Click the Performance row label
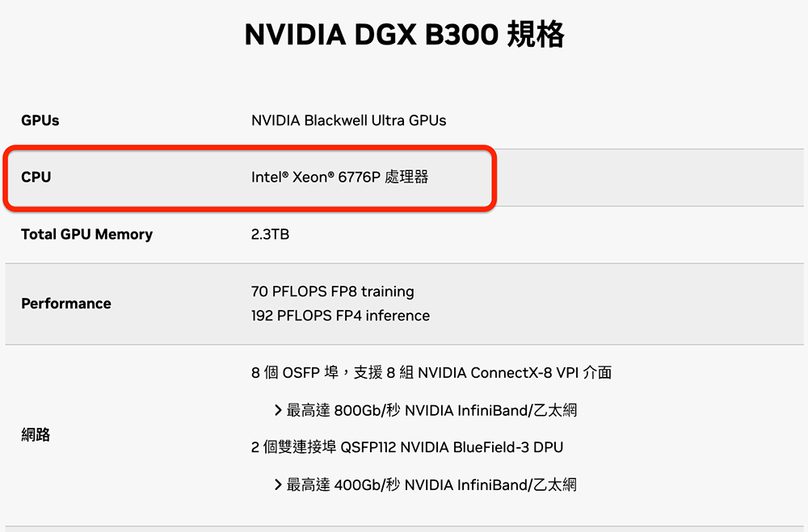 pos(66,304)
